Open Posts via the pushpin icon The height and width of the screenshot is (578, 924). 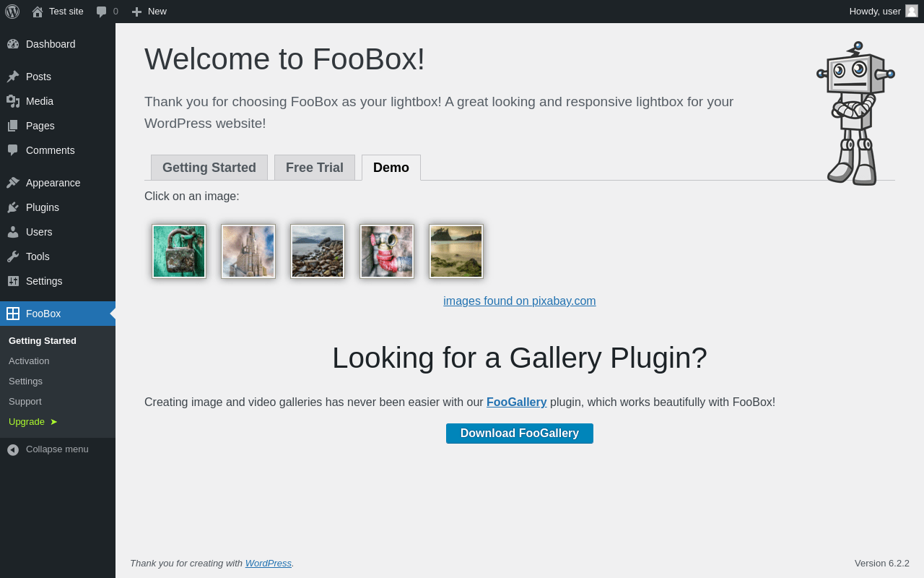[x=13, y=77]
